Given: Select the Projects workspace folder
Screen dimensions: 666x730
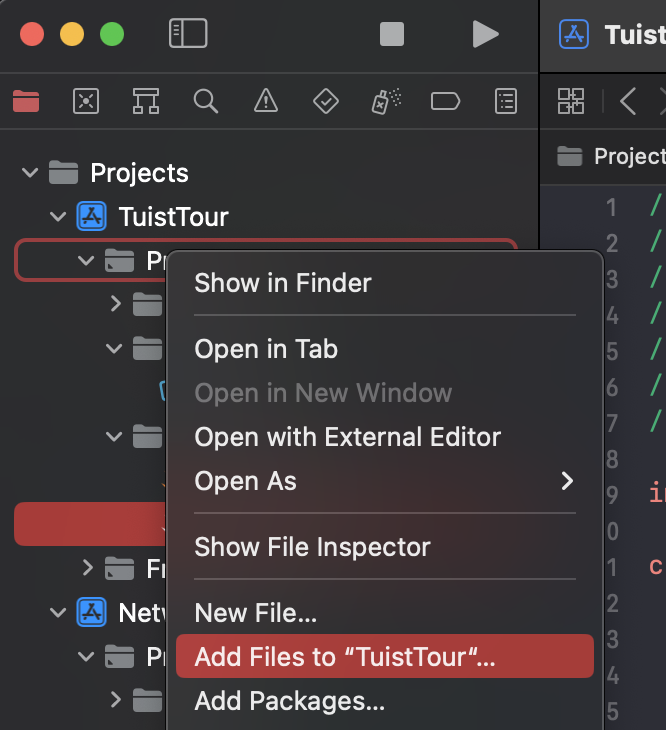Looking at the screenshot, I should click(x=139, y=173).
